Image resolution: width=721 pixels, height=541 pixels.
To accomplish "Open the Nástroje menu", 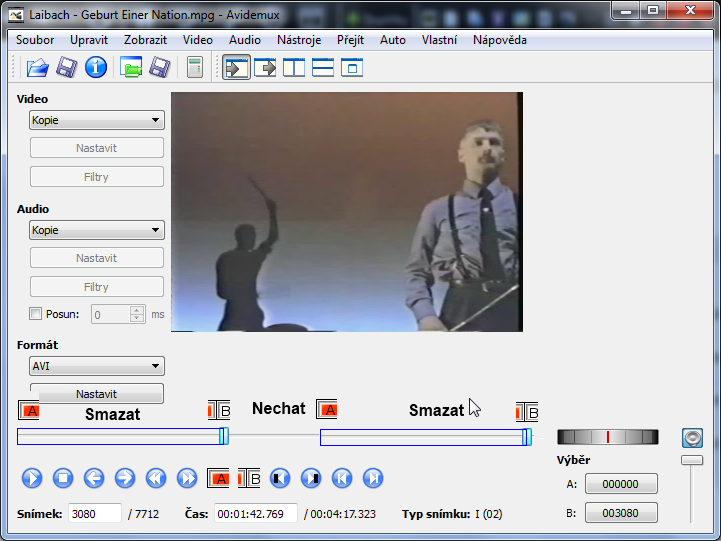I will pyautogui.click(x=299, y=40).
